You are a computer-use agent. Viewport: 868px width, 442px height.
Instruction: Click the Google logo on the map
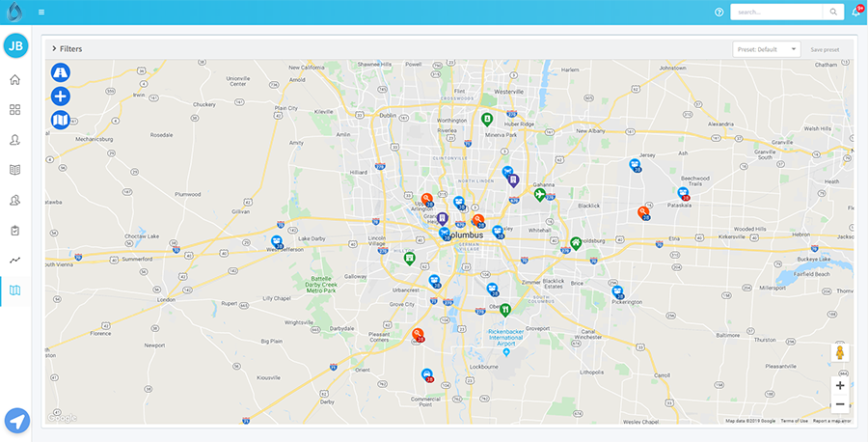tap(62, 418)
